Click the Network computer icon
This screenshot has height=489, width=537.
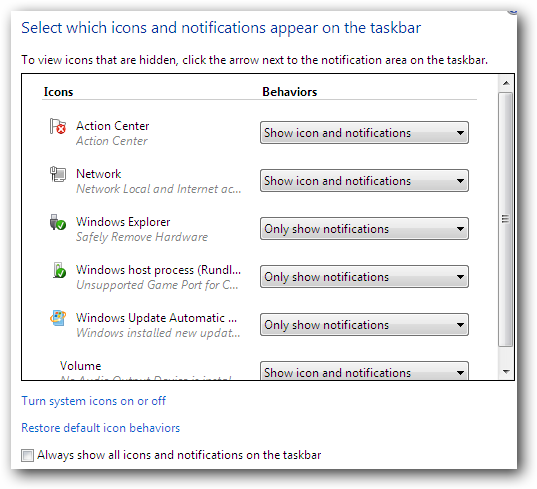point(58,174)
